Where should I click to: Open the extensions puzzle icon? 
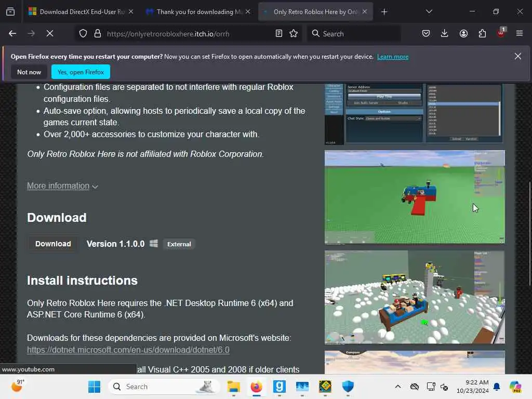coord(482,34)
